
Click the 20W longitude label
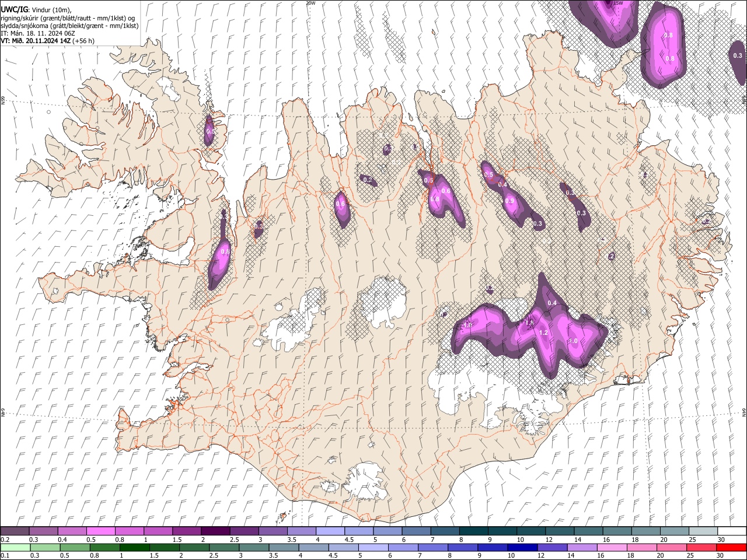point(310,3)
